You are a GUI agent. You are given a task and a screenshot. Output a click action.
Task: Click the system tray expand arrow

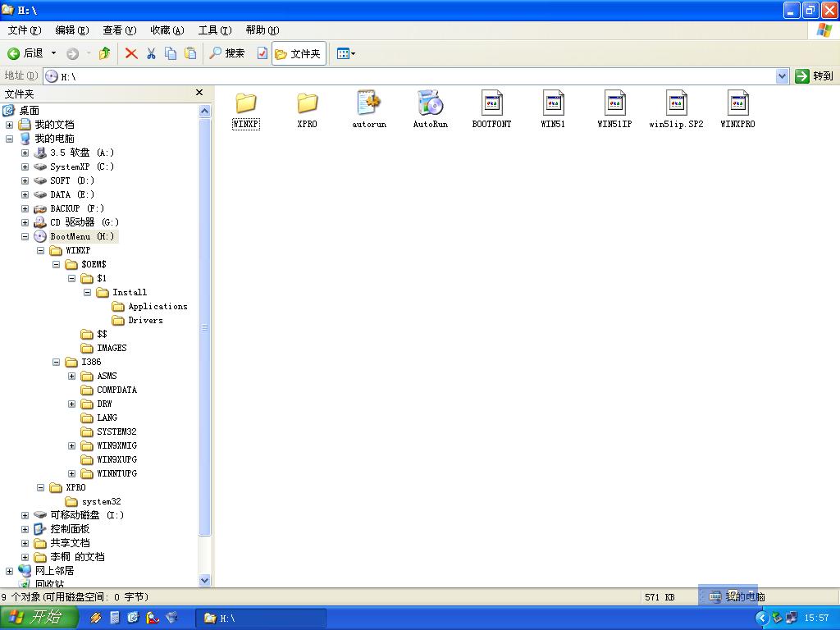pyautogui.click(x=761, y=619)
